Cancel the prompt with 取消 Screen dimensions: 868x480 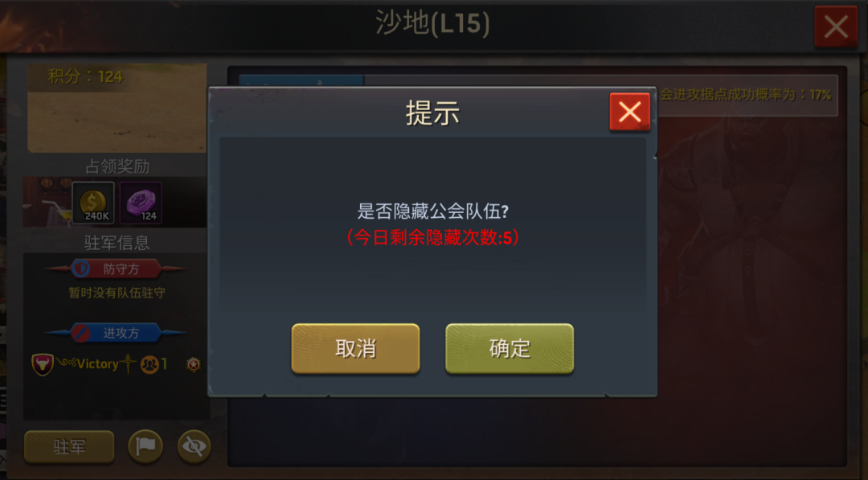pos(355,349)
